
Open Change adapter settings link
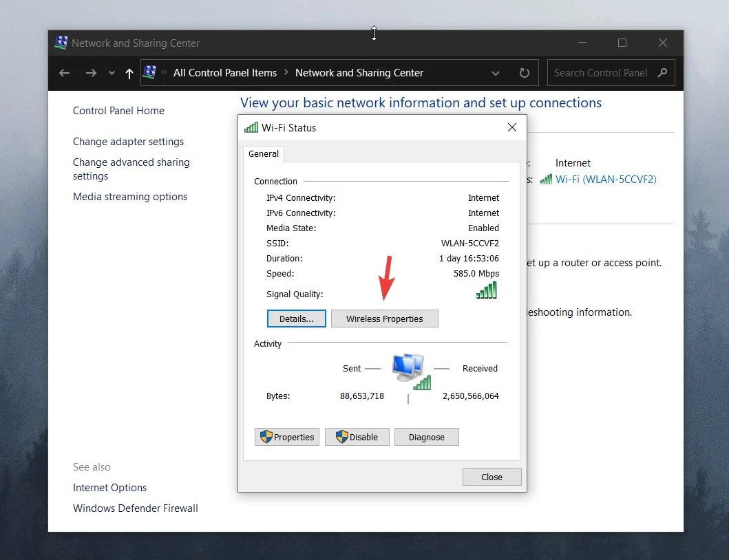[128, 142]
